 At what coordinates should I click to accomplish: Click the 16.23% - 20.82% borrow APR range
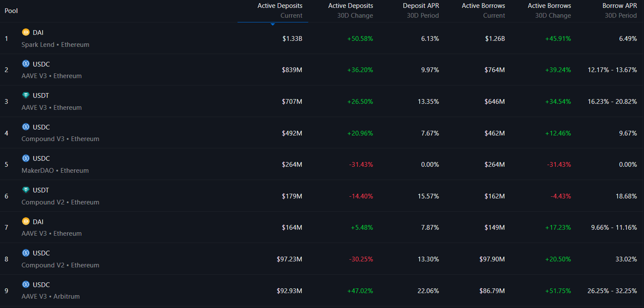coord(612,102)
